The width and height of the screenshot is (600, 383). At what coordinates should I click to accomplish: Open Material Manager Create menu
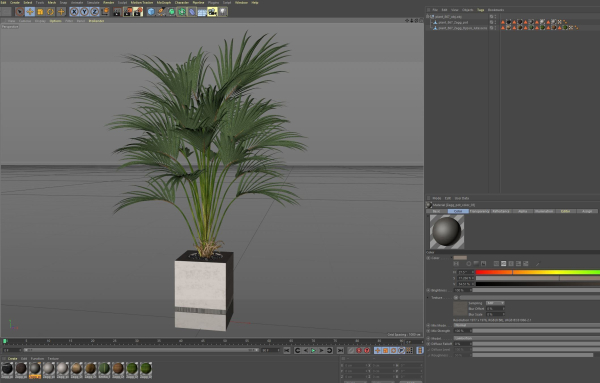click(13, 359)
